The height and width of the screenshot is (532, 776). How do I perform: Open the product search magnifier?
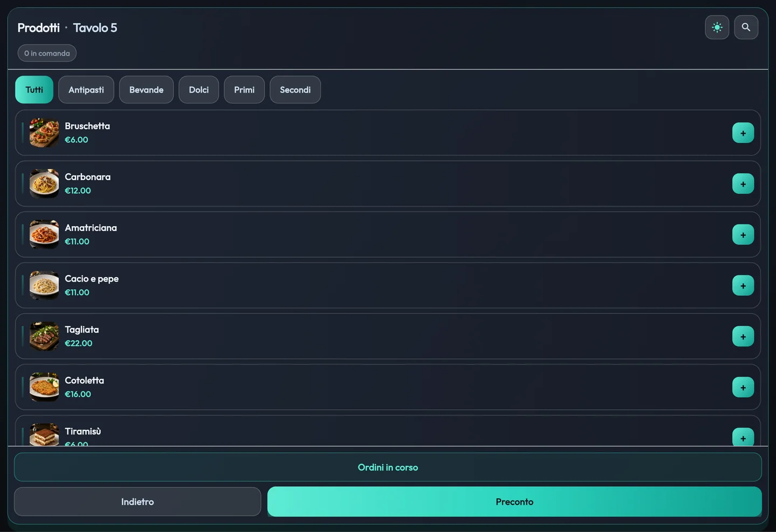click(x=746, y=27)
